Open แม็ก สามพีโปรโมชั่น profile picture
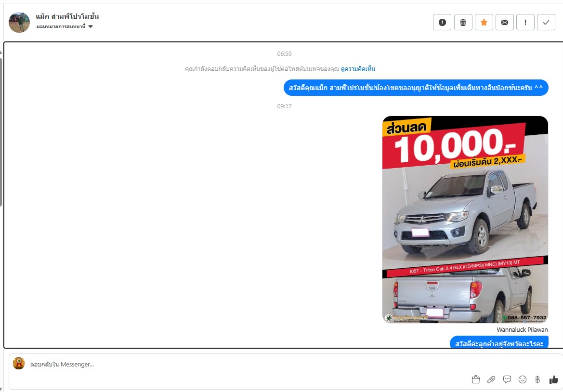Image resolution: width=563 pixels, height=392 pixels. pos(19,22)
